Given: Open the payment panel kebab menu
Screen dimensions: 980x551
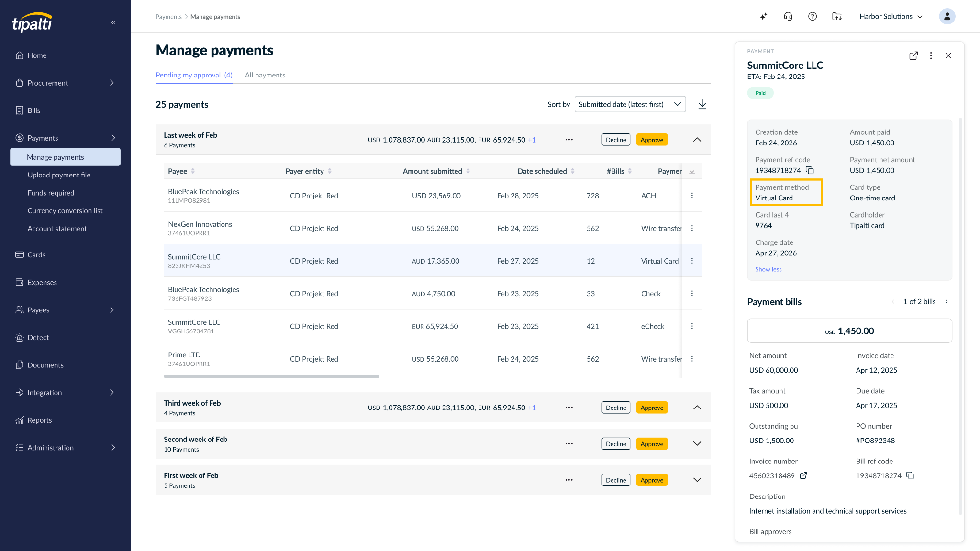Looking at the screenshot, I should (931, 55).
